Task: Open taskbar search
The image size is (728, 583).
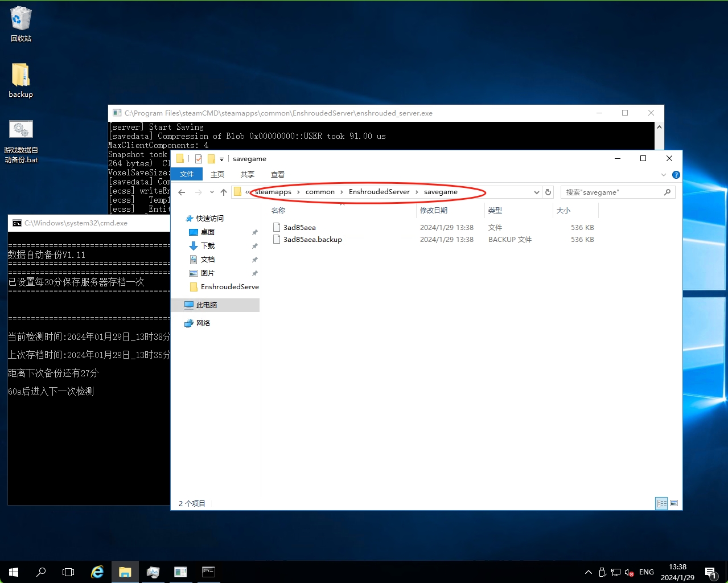Action: 41,572
